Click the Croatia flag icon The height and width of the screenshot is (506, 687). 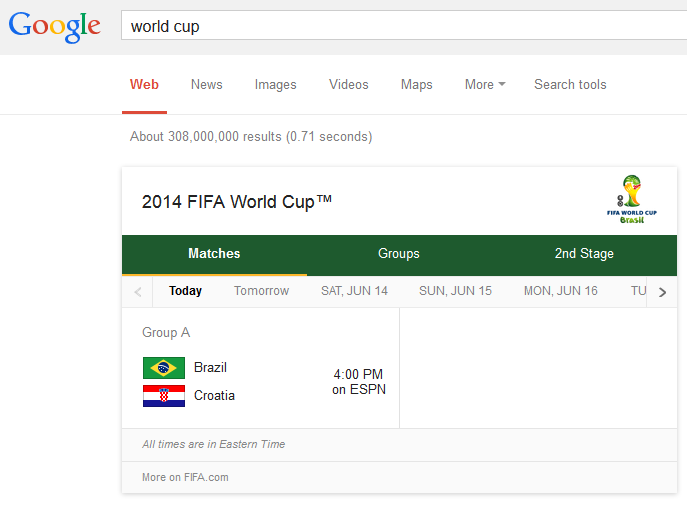[x=163, y=396]
